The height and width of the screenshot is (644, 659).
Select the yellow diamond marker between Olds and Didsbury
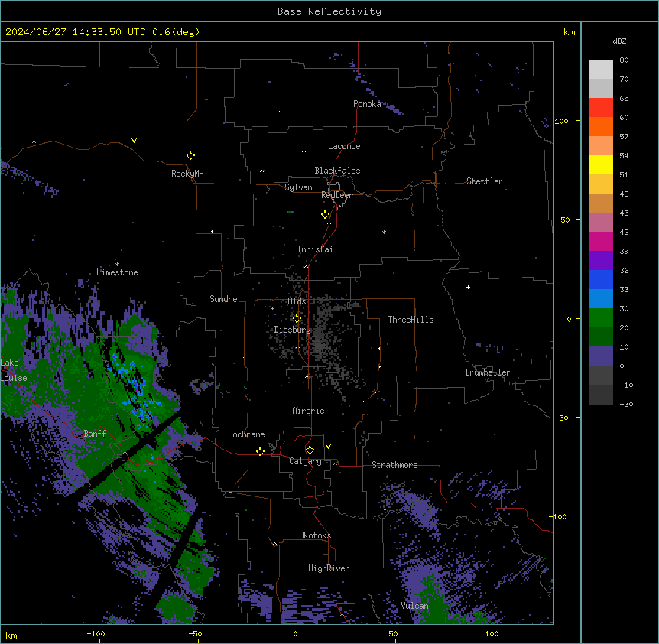click(297, 318)
